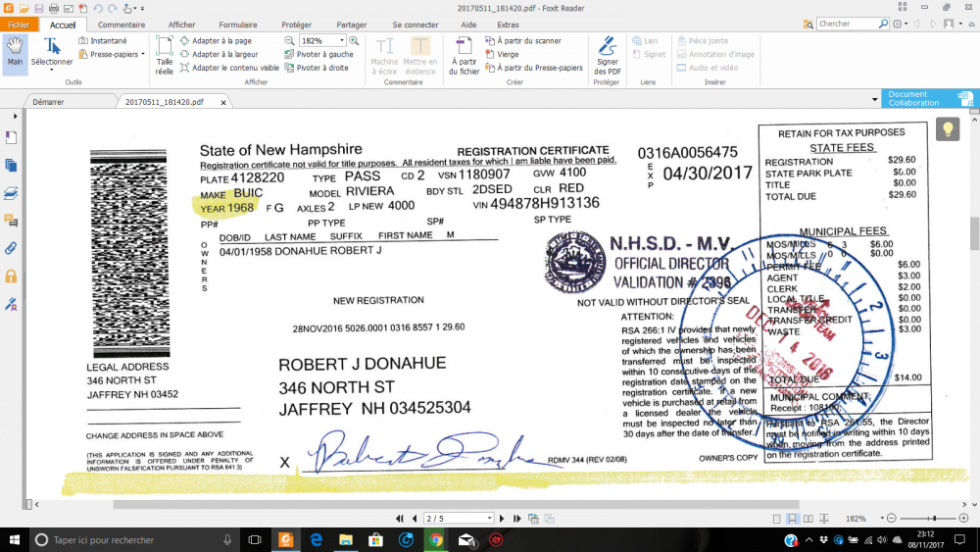Click the light bulb tips button
This screenshot has width=980, height=552.
tap(948, 129)
